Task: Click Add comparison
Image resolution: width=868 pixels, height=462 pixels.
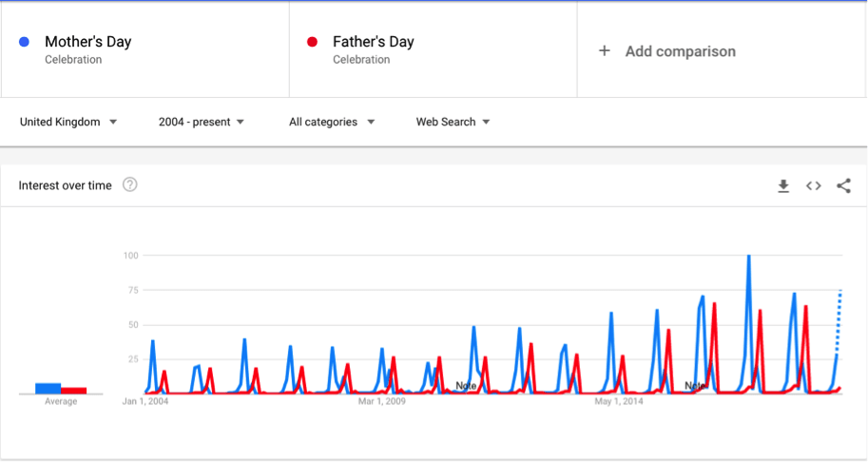Action: click(681, 51)
